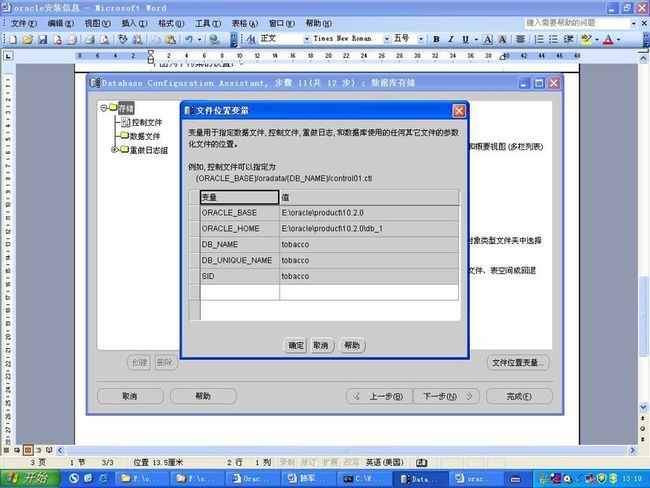
Task: Finish the assistant with the 完成(F) button
Action: tap(519, 396)
